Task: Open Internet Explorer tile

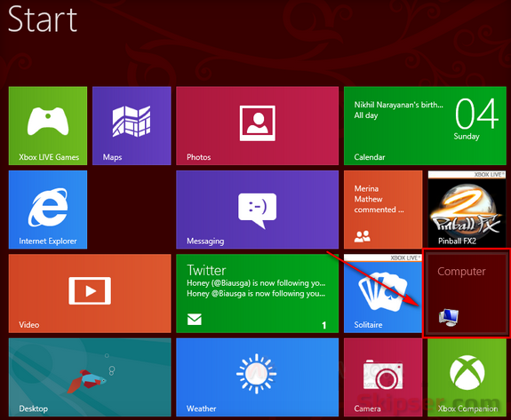Action: [x=48, y=210]
